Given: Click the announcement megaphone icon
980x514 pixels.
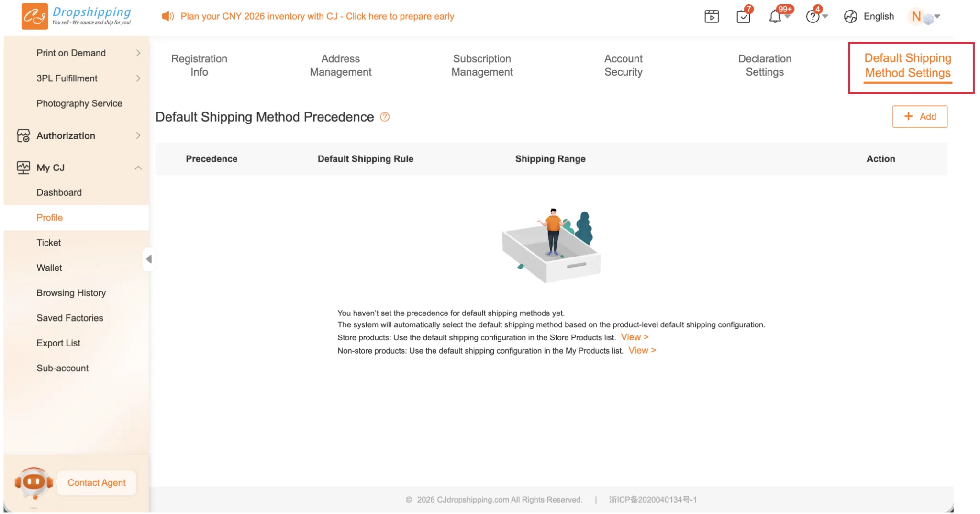Looking at the screenshot, I should coord(167,16).
